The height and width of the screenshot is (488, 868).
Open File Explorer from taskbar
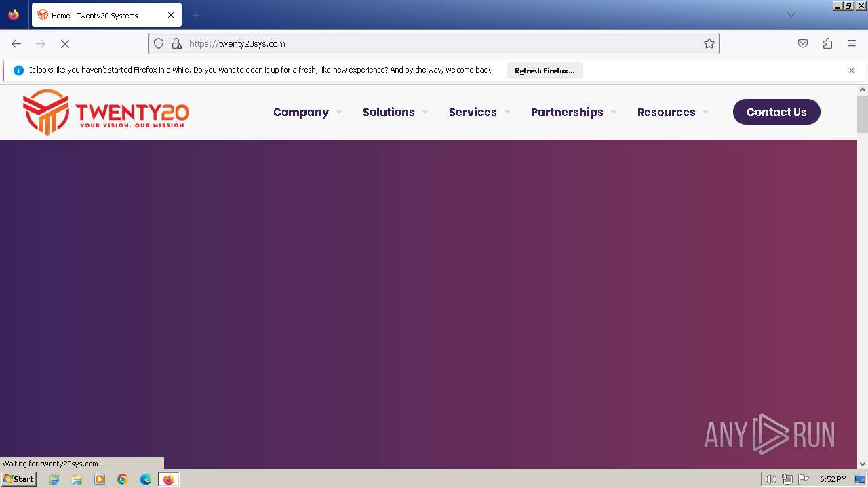77,479
